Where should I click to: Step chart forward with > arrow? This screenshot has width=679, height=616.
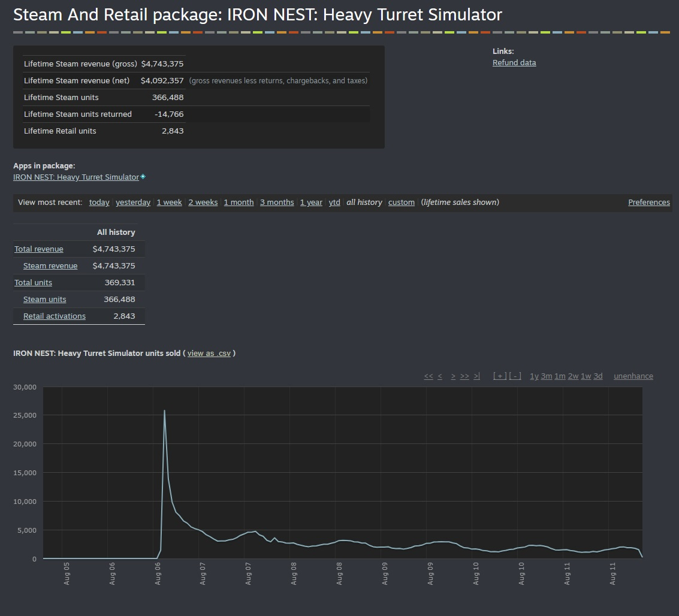[453, 376]
